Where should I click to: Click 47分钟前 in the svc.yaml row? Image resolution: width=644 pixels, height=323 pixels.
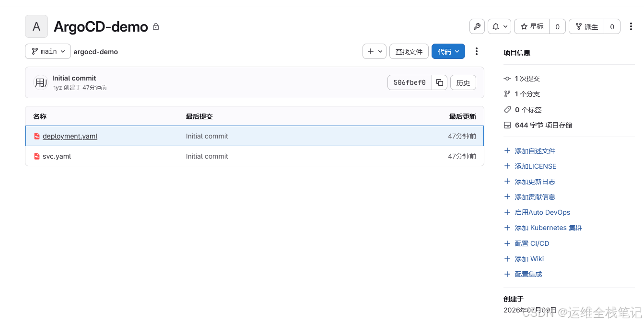(462, 156)
